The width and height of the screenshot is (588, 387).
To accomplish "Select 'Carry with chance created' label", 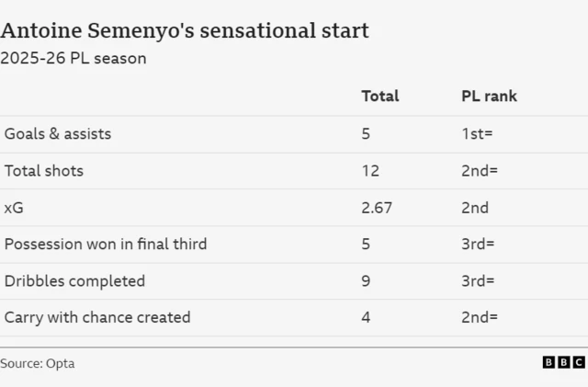I will click(x=97, y=317).
